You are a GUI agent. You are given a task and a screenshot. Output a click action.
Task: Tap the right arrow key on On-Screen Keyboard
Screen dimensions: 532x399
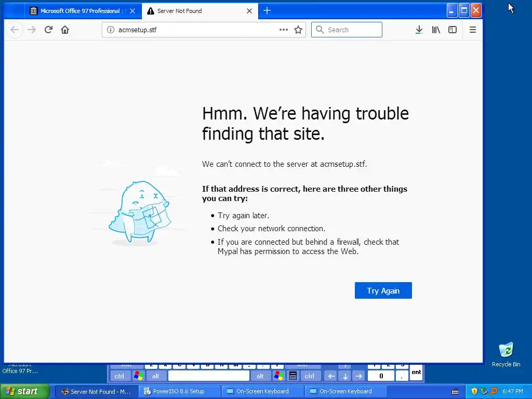click(x=359, y=376)
